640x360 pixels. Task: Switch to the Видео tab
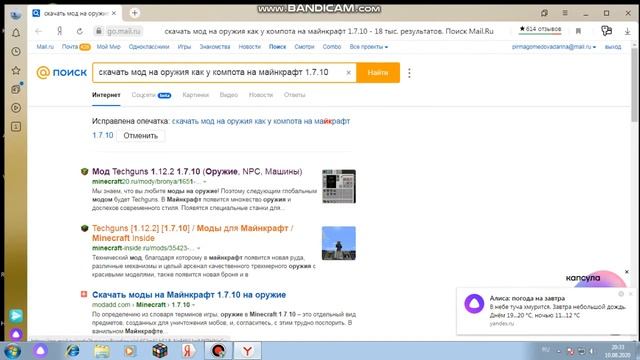click(229, 95)
